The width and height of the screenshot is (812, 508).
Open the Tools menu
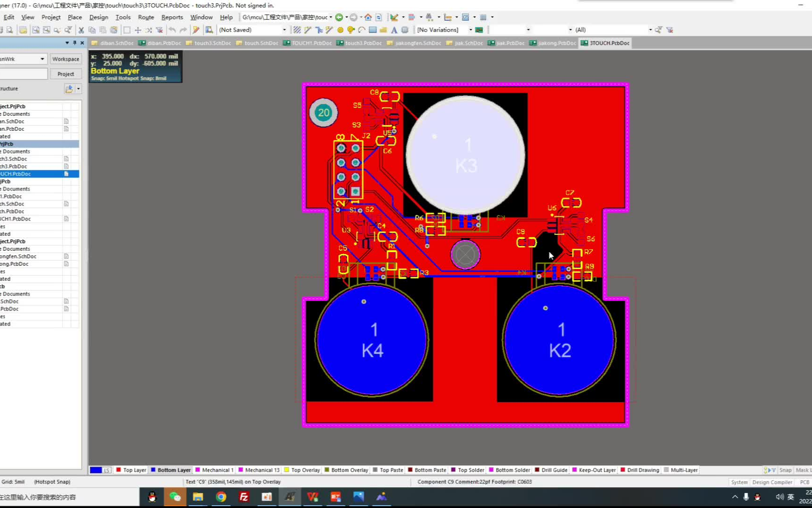[123, 17]
